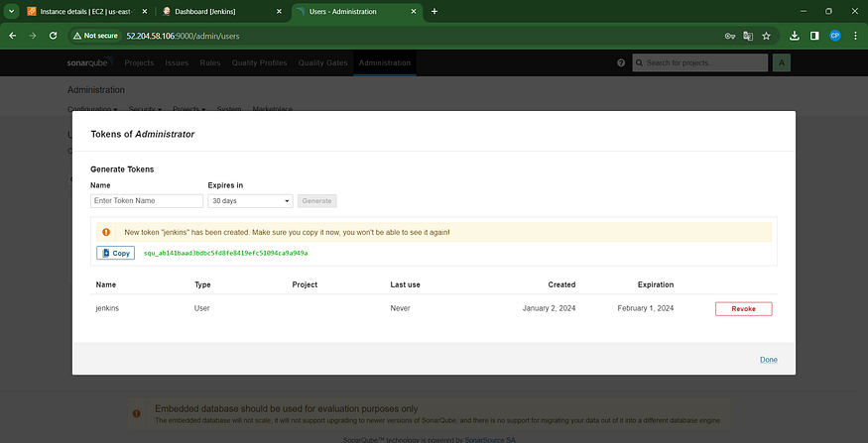Click the SonarQube logo
This screenshot has height=443, width=868.
90,62
